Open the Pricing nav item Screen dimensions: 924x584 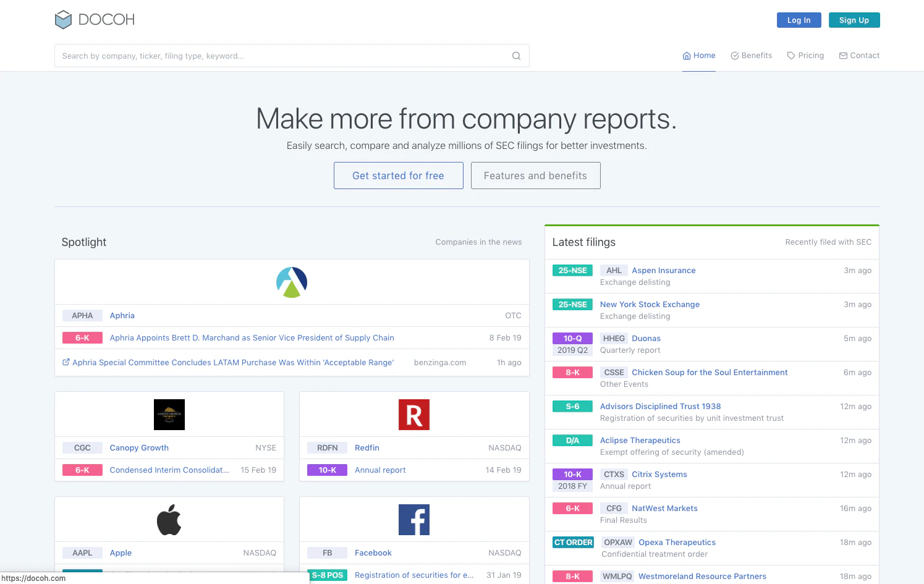coord(805,56)
